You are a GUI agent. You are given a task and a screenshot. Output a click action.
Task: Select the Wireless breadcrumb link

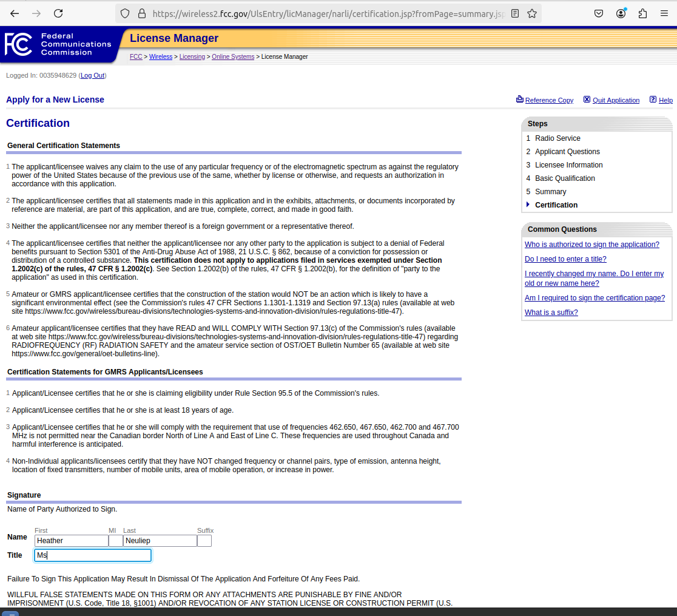161,56
